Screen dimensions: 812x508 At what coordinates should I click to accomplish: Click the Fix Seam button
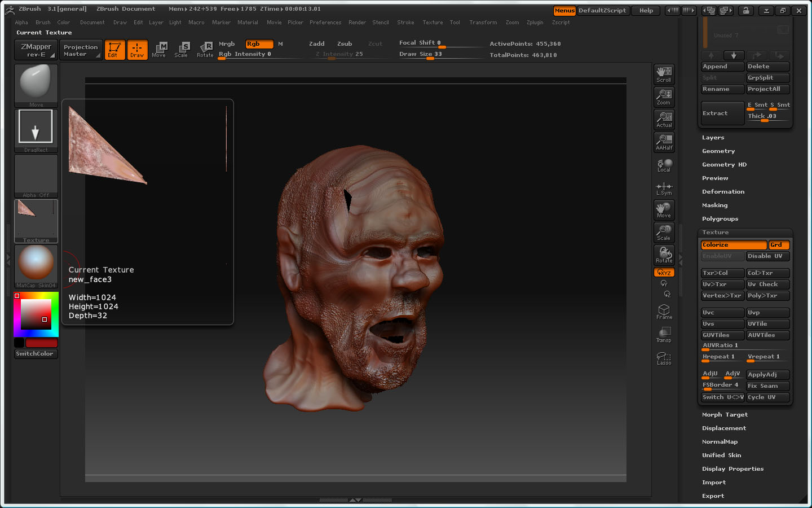[x=767, y=386]
